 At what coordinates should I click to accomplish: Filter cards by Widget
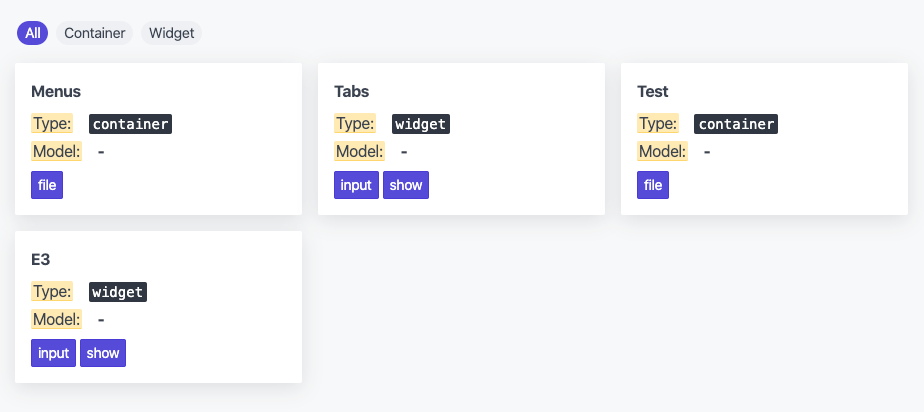pyautogui.click(x=171, y=33)
